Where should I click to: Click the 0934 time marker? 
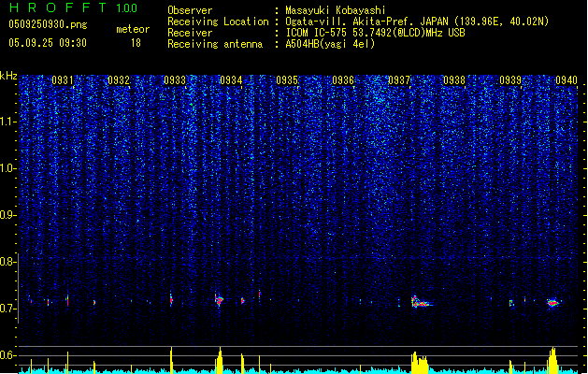point(231,80)
